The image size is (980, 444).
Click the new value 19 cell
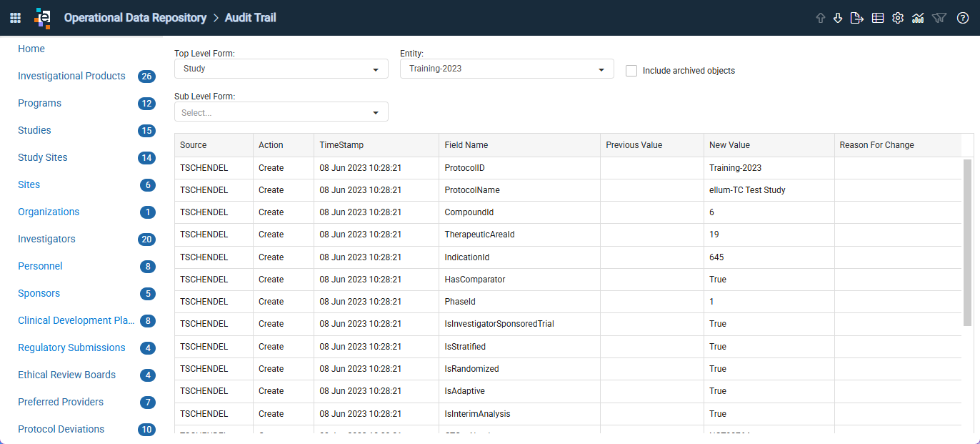[x=769, y=235]
